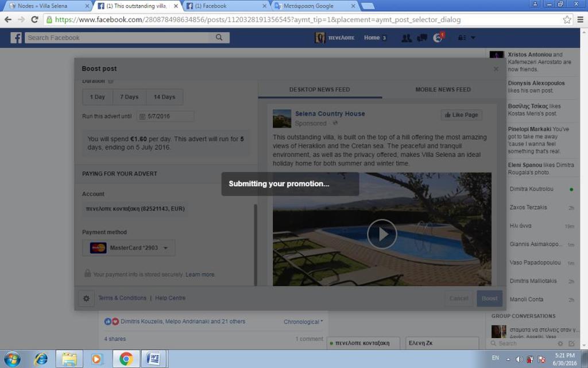Screen dimensions: 588x368
Task: Switch to Desktop News Feed tab
Action: (x=319, y=90)
